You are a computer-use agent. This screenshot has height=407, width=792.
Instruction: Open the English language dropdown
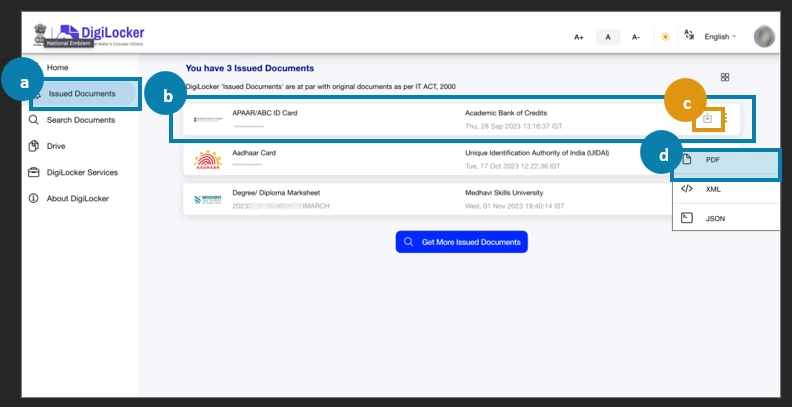click(x=720, y=37)
